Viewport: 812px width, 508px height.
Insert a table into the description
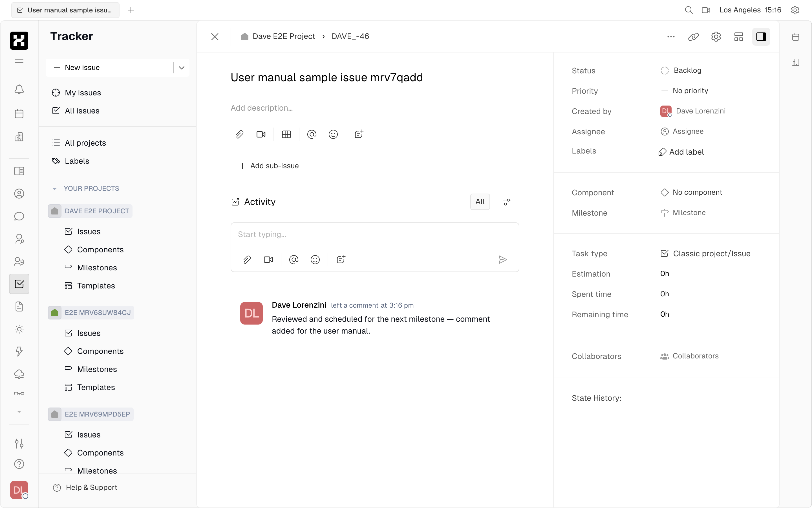[286, 134]
